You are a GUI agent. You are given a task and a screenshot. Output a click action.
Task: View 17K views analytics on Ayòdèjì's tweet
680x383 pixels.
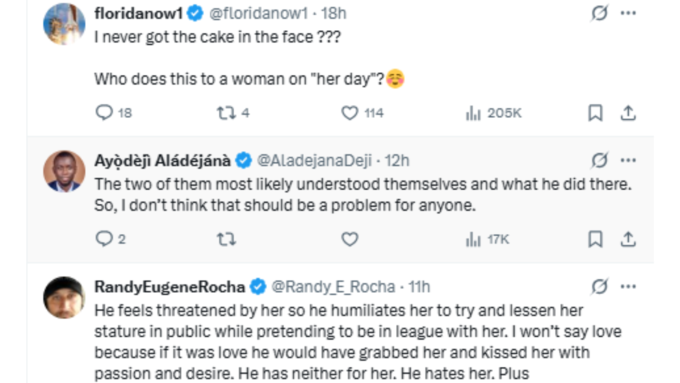click(x=487, y=239)
